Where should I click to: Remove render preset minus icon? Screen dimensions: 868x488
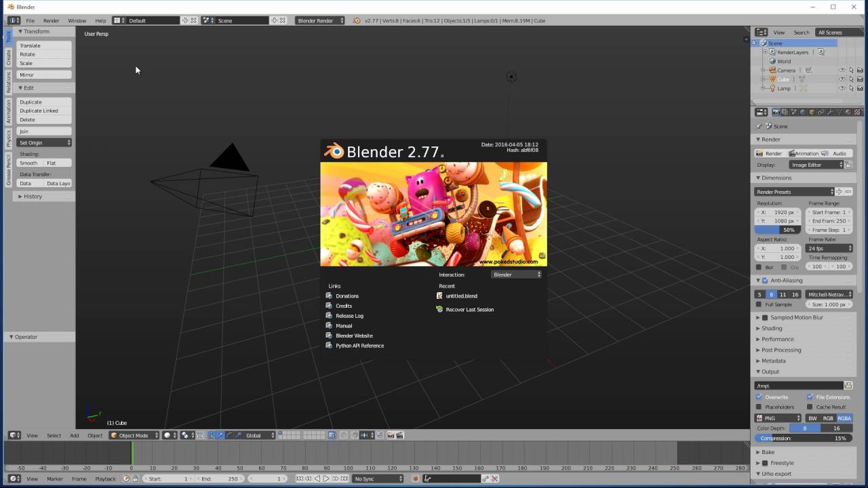(848, 192)
